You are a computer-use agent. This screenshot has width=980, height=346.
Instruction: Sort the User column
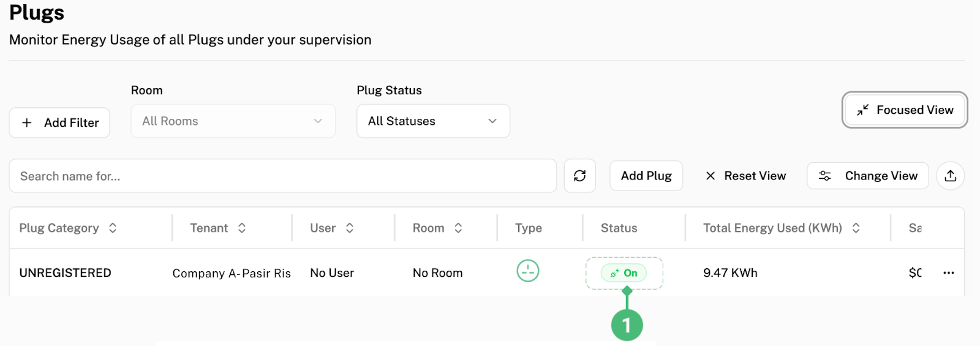350,228
